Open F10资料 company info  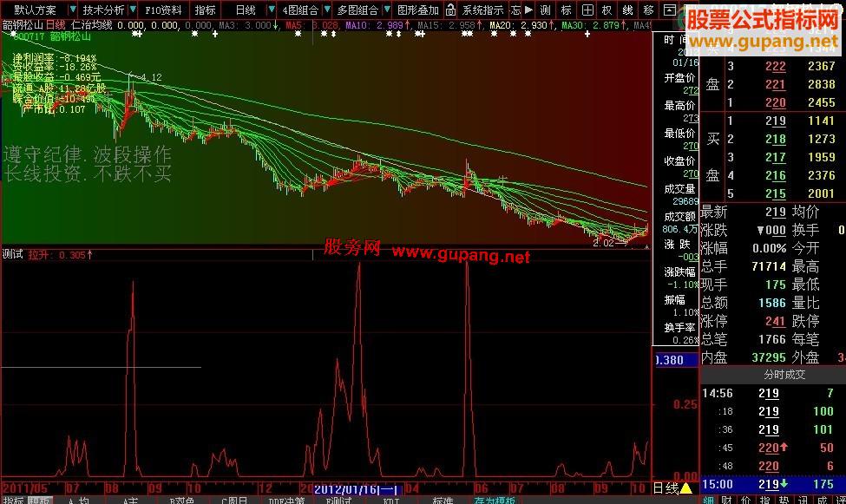coord(163,10)
